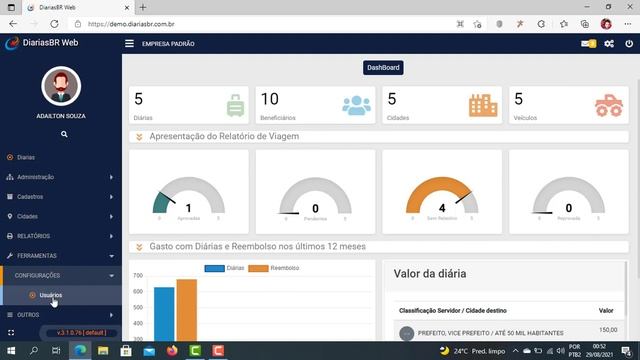Expand the Relatórios menu
The image size is (640, 360).
coord(61,236)
